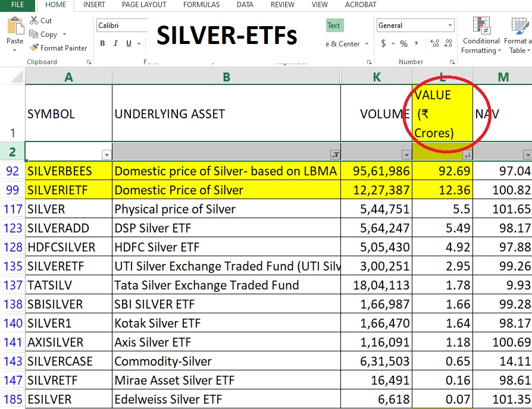Image resolution: width=532 pixels, height=409 pixels.
Task: Click the Number group dialog launcher
Action: pyautogui.click(x=452, y=61)
